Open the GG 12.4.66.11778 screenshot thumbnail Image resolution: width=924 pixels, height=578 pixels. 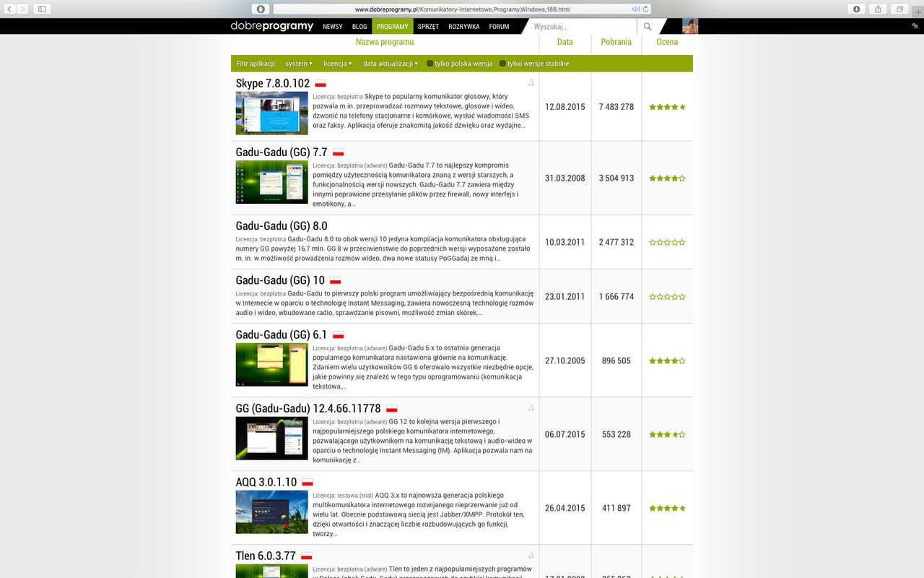pyautogui.click(x=271, y=439)
